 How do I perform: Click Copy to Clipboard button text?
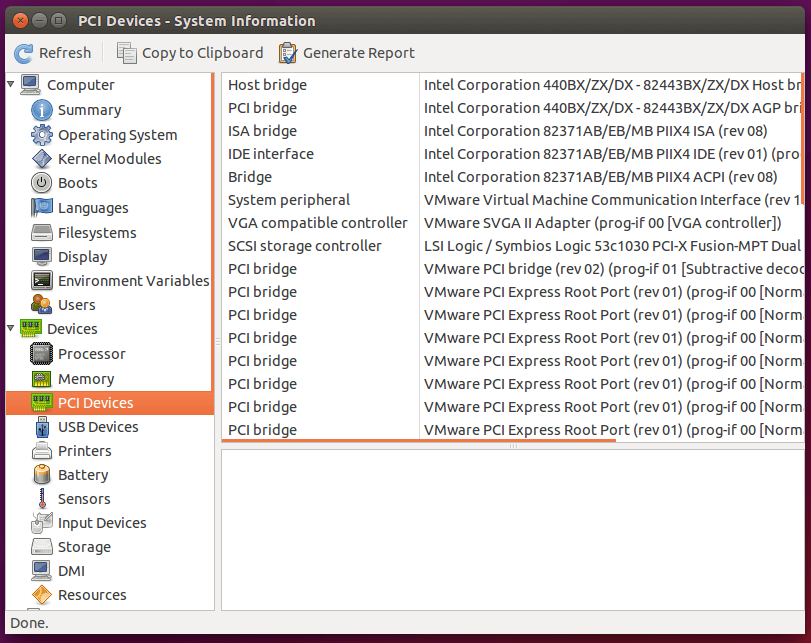202,53
